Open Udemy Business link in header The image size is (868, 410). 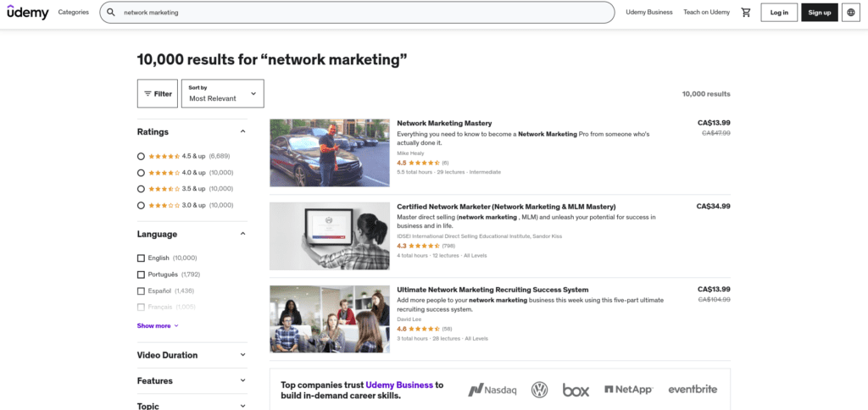[648, 12]
